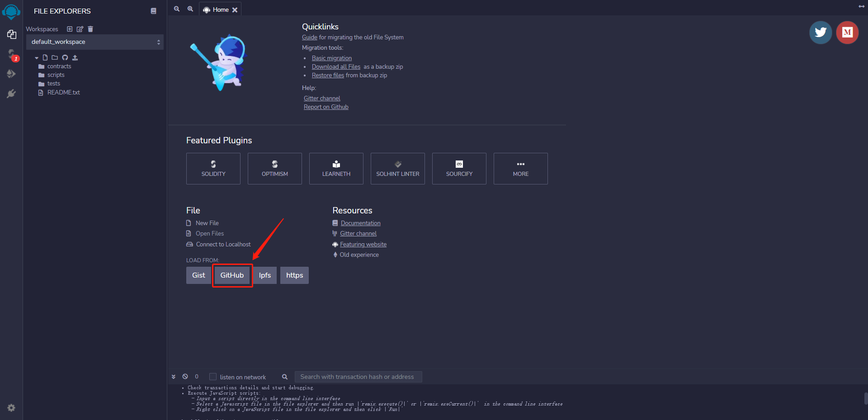Zoom out the editor text

[177, 9]
